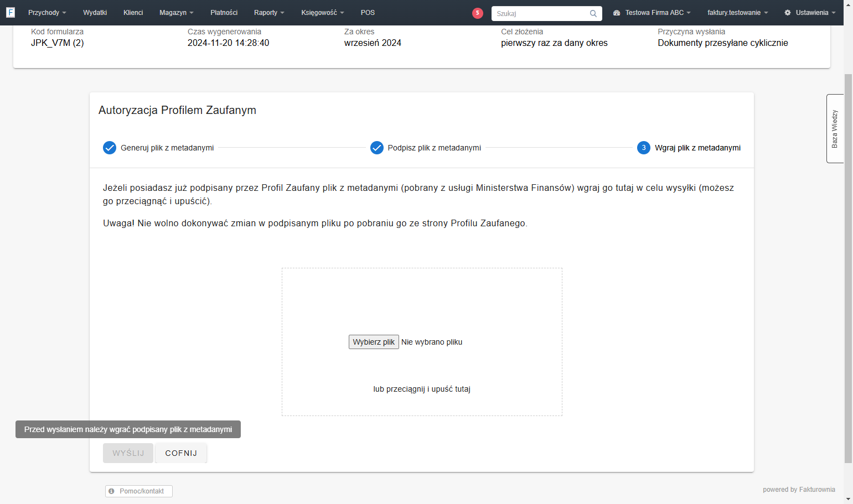Expand the Magazyn dropdown
This screenshot has width=853, height=504.
177,13
